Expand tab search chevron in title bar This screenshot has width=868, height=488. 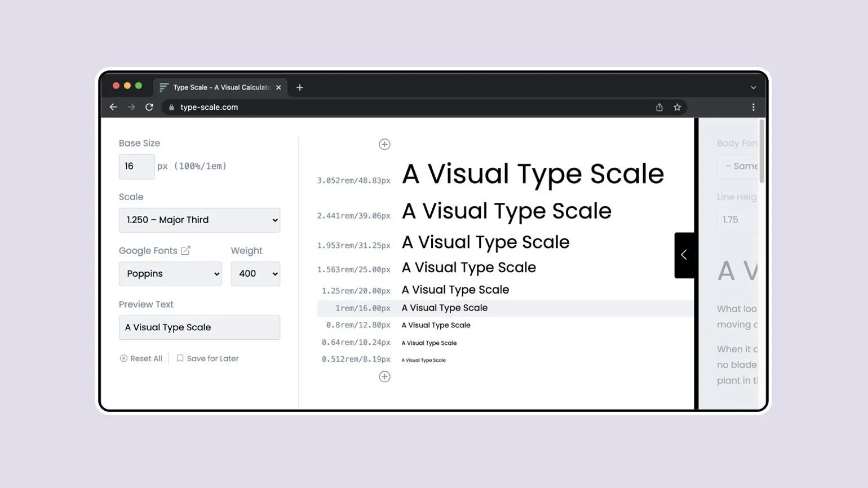click(753, 87)
